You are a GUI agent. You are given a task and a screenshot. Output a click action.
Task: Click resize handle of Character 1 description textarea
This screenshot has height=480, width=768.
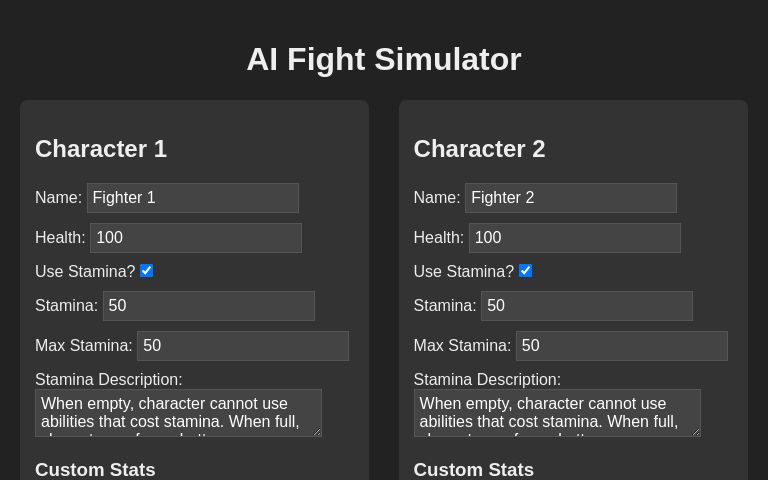(317, 432)
